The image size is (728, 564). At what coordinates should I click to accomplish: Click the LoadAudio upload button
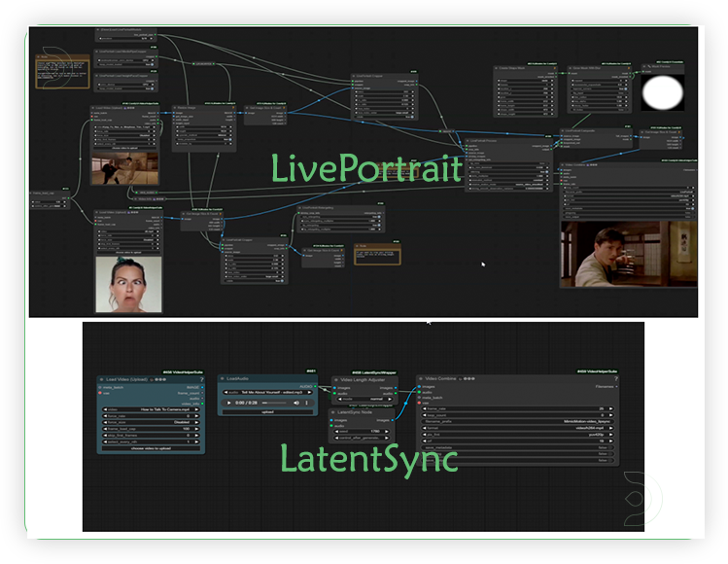(x=268, y=412)
